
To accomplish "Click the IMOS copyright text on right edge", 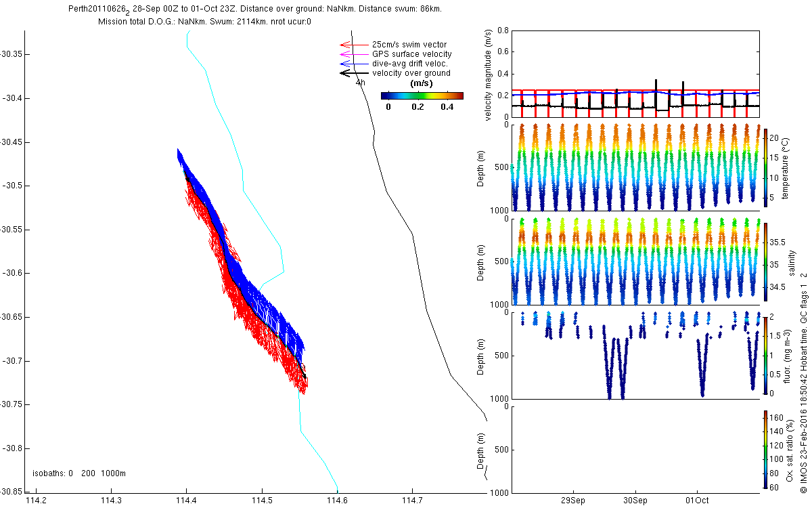I will (x=804, y=382).
